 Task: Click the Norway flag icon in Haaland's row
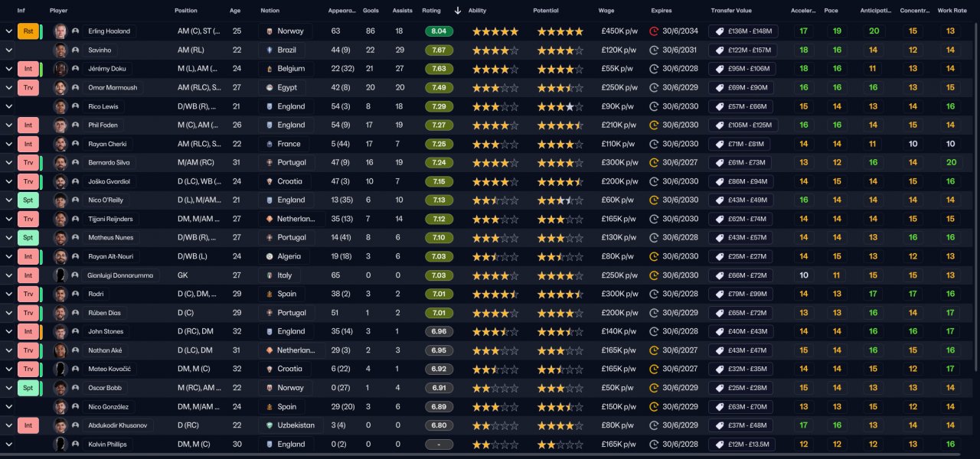point(269,31)
